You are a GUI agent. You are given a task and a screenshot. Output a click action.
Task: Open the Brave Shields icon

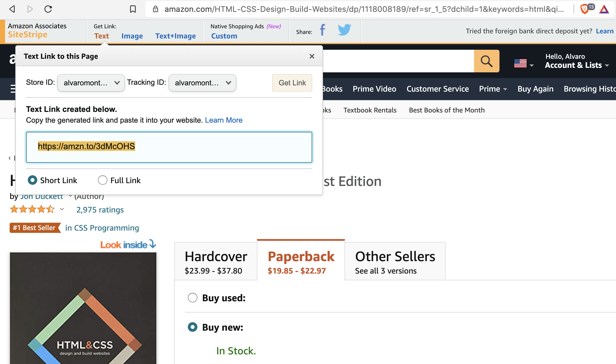pyautogui.click(x=584, y=9)
